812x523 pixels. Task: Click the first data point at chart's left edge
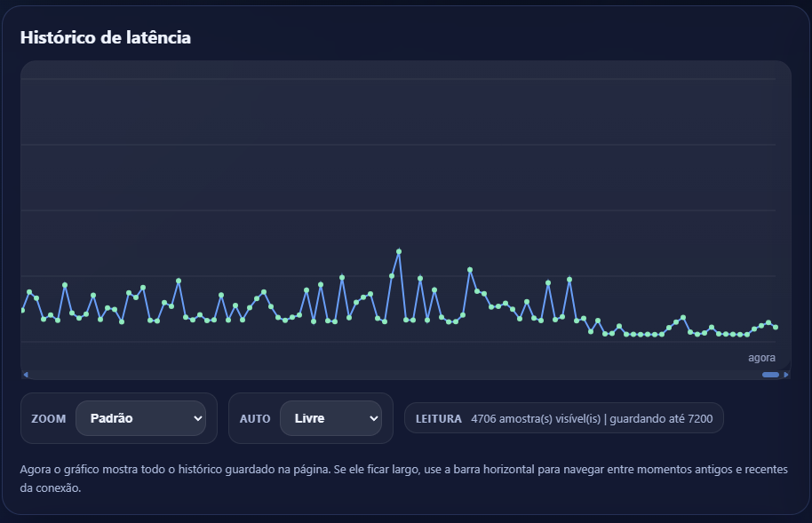click(22, 311)
